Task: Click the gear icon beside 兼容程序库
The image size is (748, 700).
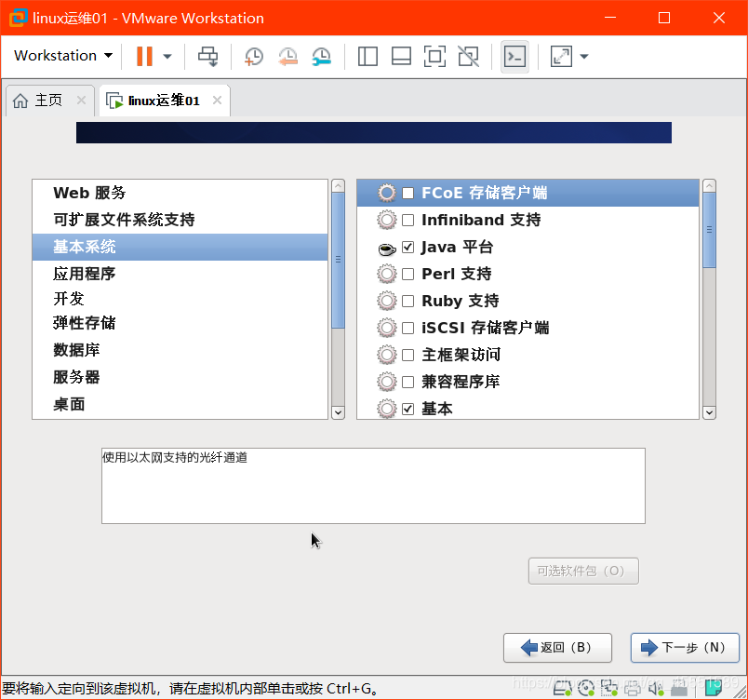Action: (x=387, y=382)
